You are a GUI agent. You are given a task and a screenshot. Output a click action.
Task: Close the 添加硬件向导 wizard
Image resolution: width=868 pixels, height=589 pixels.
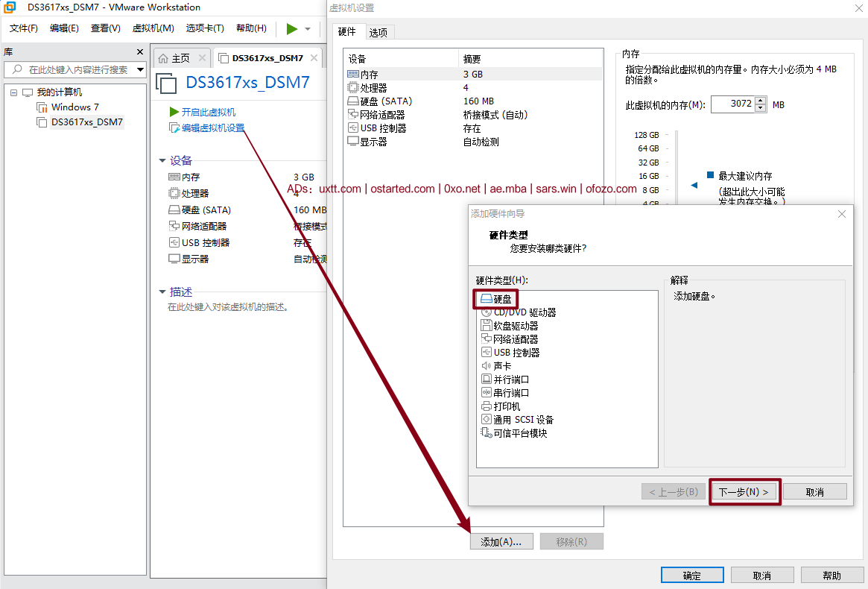coord(842,214)
